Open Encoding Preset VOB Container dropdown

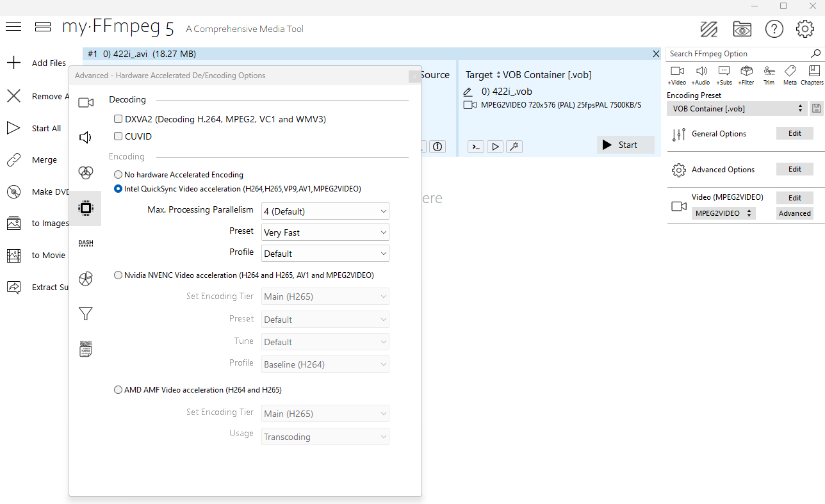click(x=737, y=109)
